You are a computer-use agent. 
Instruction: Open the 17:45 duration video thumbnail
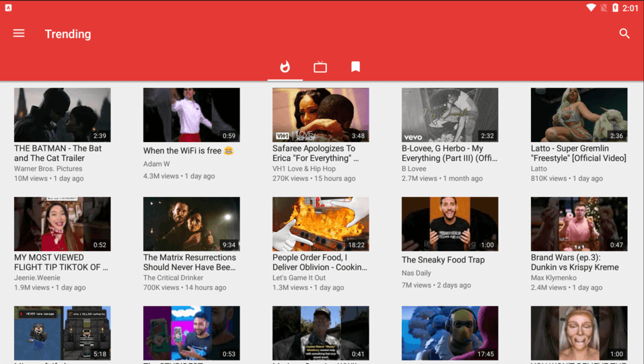pos(450,333)
